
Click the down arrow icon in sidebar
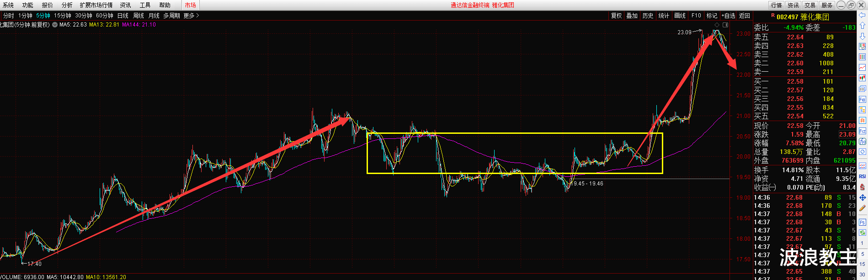862,36
